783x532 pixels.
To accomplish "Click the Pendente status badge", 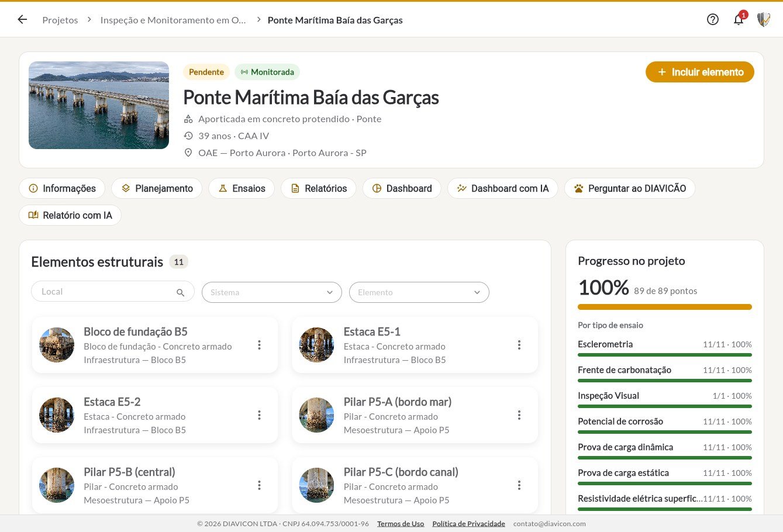I will [206, 72].
